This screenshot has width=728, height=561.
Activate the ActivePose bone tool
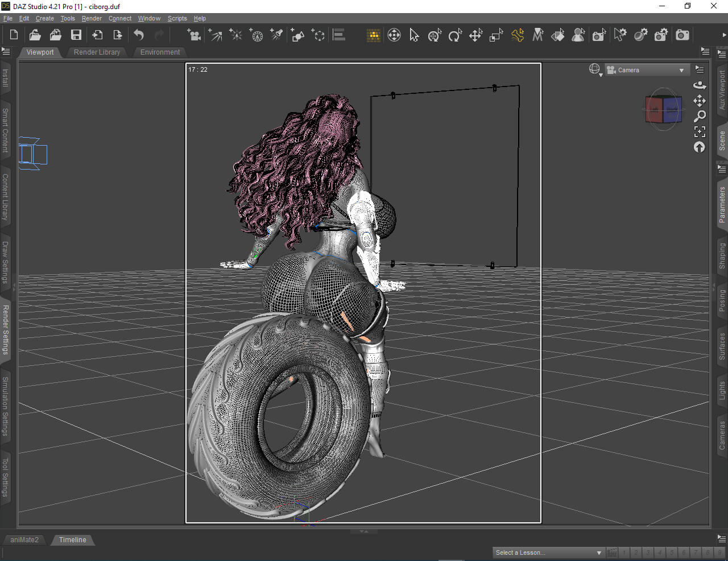pos(517,35)
